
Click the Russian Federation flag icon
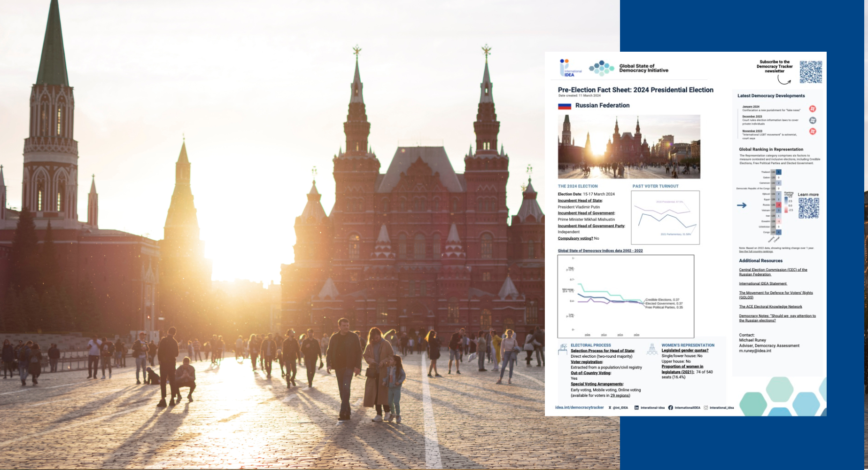[x=565, y=107]
